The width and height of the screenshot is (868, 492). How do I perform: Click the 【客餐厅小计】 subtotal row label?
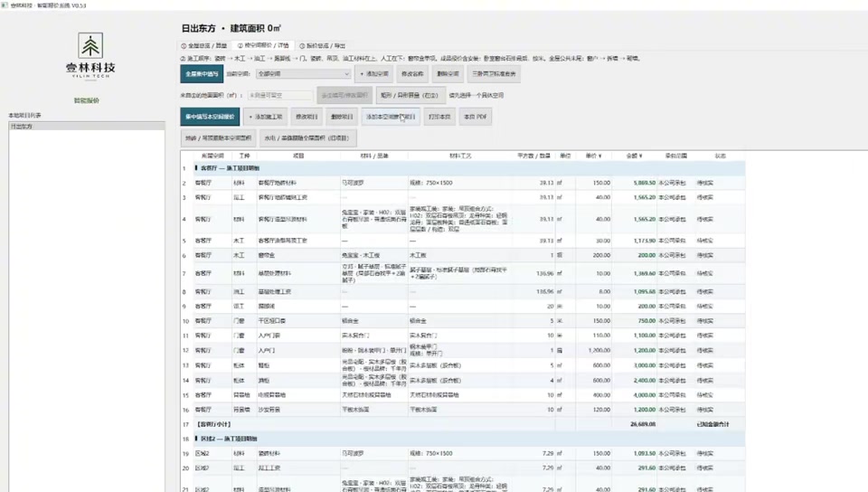pos(213,424)
